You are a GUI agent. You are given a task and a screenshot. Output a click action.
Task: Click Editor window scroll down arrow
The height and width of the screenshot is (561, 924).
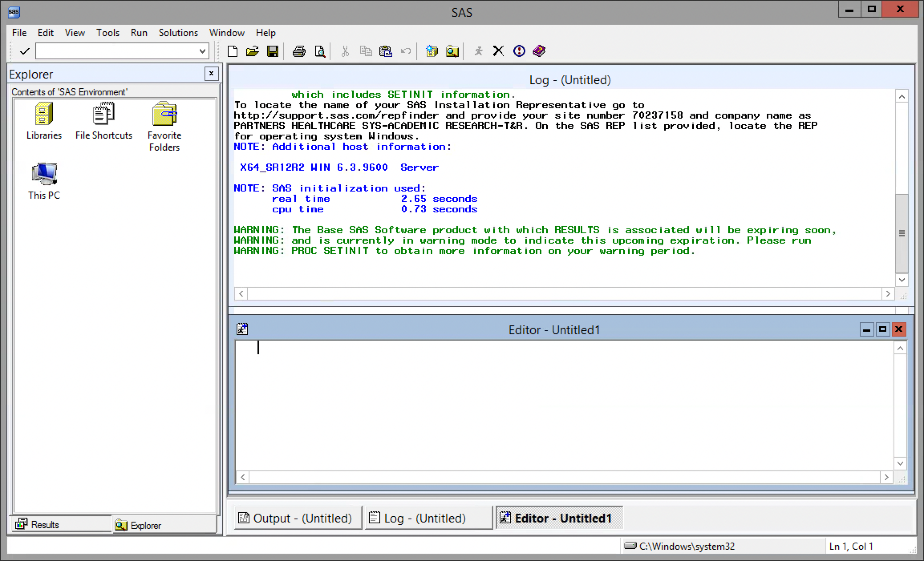900,464
